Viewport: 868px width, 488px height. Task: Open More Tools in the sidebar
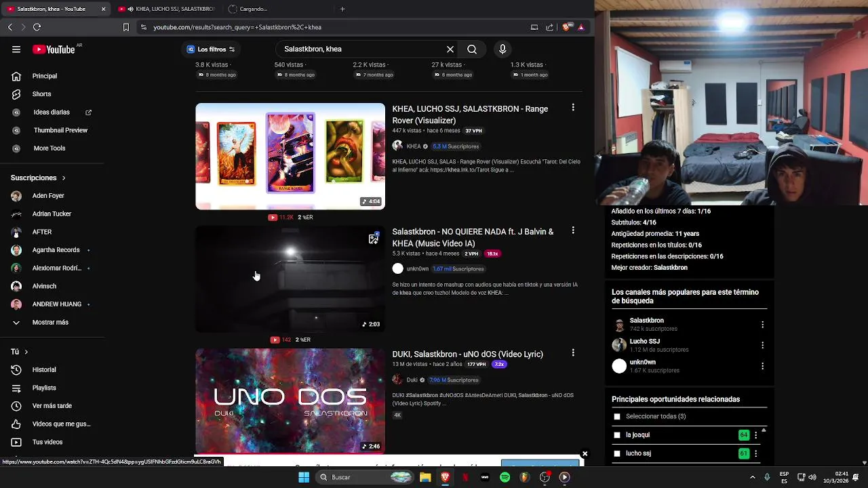coord(49,148)
